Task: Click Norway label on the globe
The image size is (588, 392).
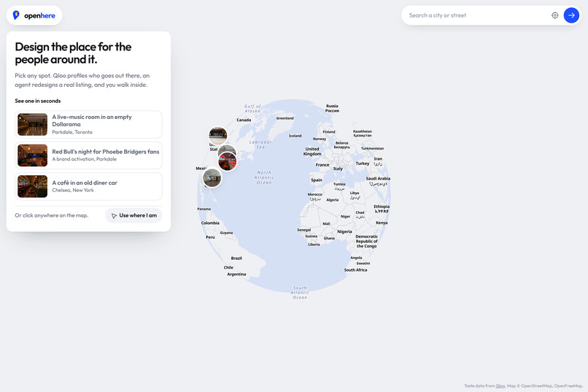Action: pos(320,139)
